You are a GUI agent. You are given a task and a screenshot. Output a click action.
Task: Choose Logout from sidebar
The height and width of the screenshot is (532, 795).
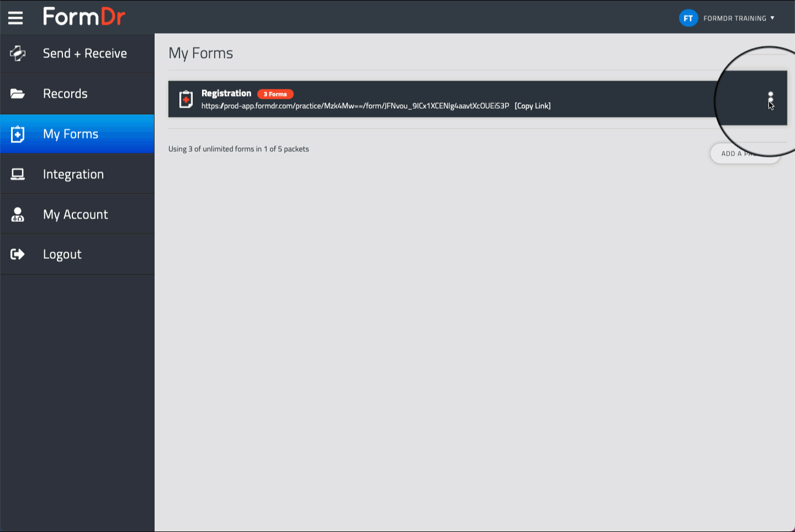[77, 254]
